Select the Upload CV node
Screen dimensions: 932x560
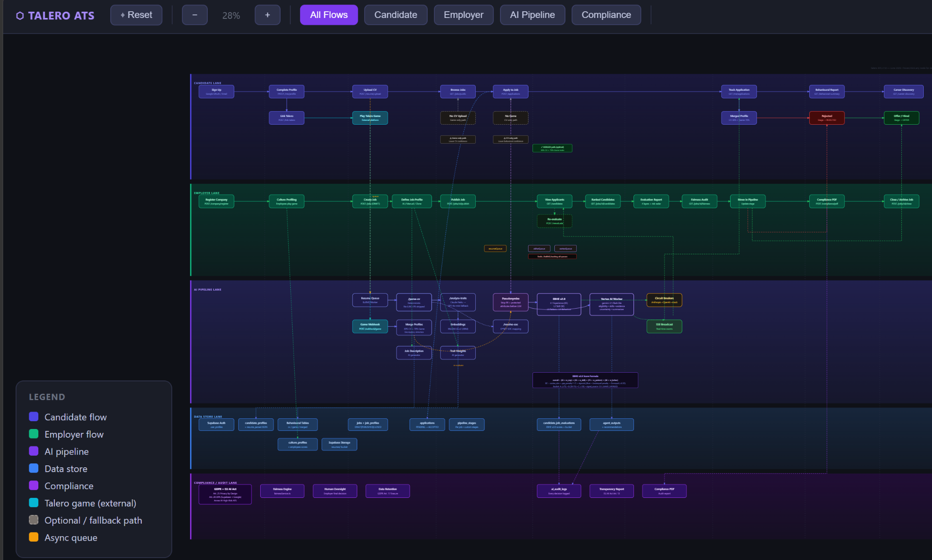pyautogui.click(x=370, y=92)
